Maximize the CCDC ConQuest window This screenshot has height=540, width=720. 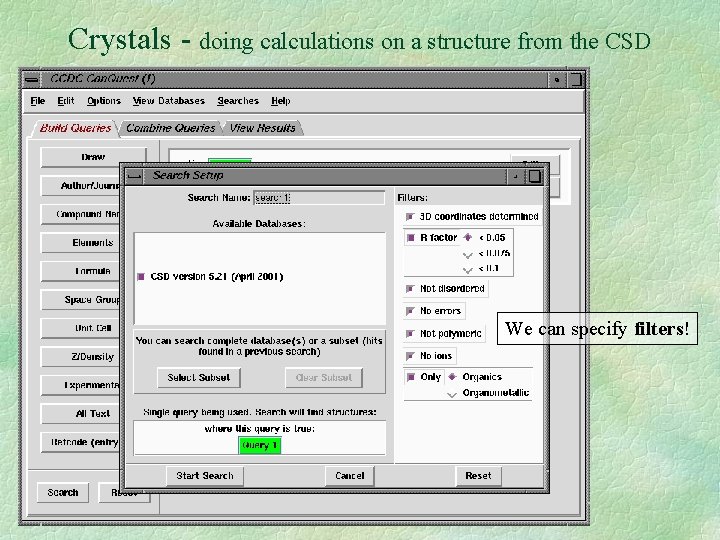575,79
